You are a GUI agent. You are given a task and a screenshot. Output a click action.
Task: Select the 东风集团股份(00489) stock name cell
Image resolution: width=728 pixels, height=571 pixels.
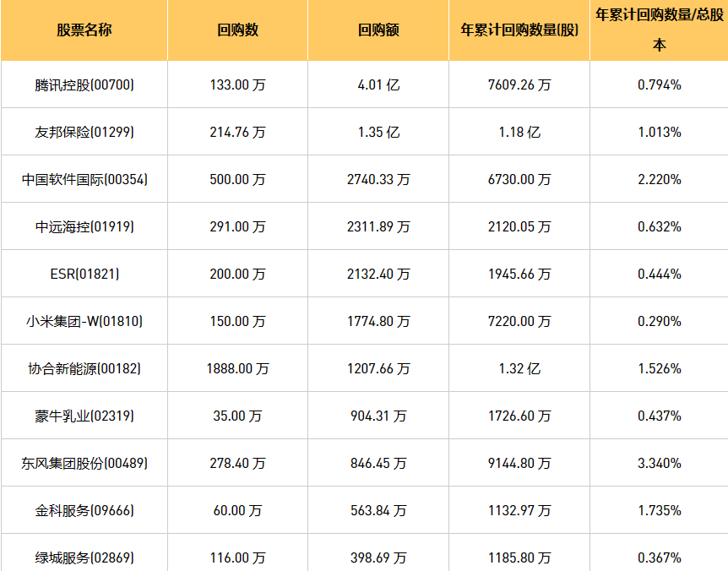[x=84, y=463]
